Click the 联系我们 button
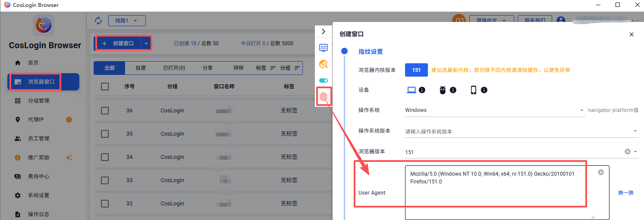Image resolution: width=644 pixels, height=220 pixels. pos(535,20)
